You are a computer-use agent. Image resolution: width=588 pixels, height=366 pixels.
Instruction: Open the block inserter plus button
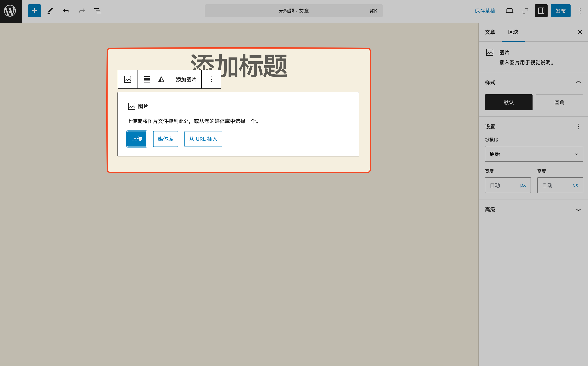tap(34, 11)
